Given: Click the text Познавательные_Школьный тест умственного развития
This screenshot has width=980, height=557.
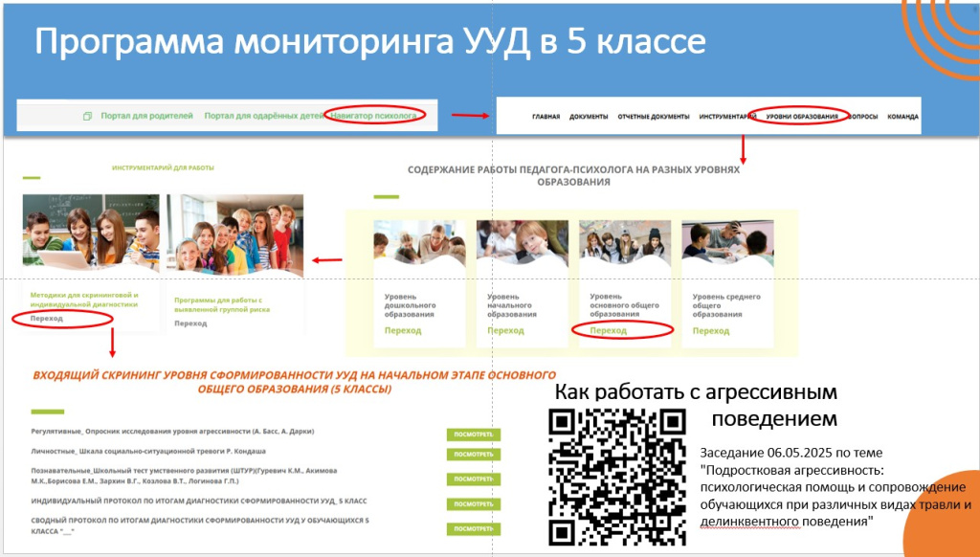Looking at the screenshot, I should [x=185, y=476].
